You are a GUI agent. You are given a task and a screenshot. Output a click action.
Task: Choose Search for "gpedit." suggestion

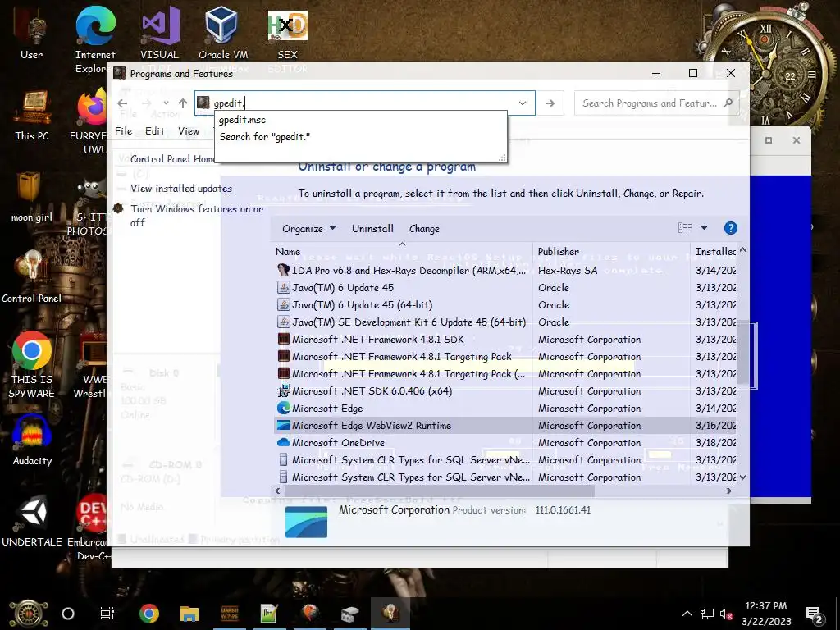click(x=361, y=137)
